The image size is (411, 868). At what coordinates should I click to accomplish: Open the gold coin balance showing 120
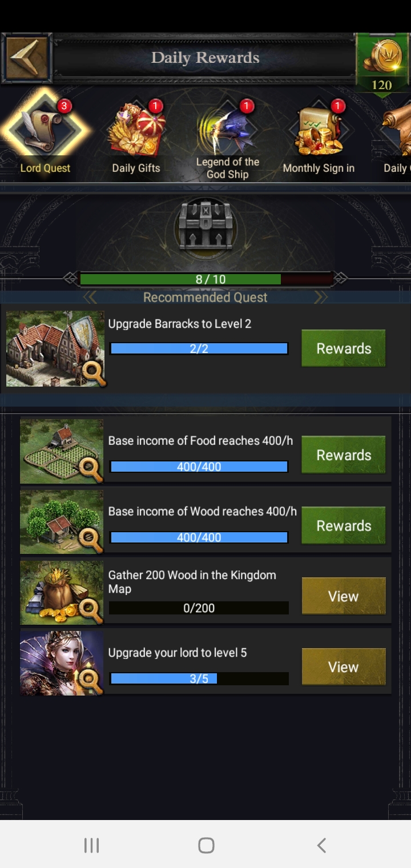pos(381,64)
